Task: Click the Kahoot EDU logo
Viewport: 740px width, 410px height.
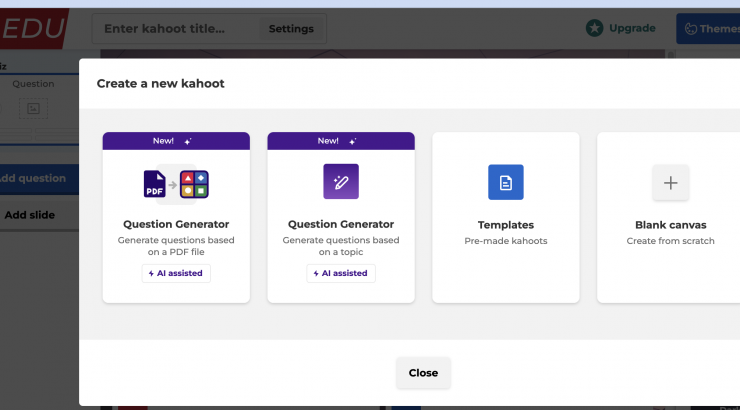Action: click(35, 28)
